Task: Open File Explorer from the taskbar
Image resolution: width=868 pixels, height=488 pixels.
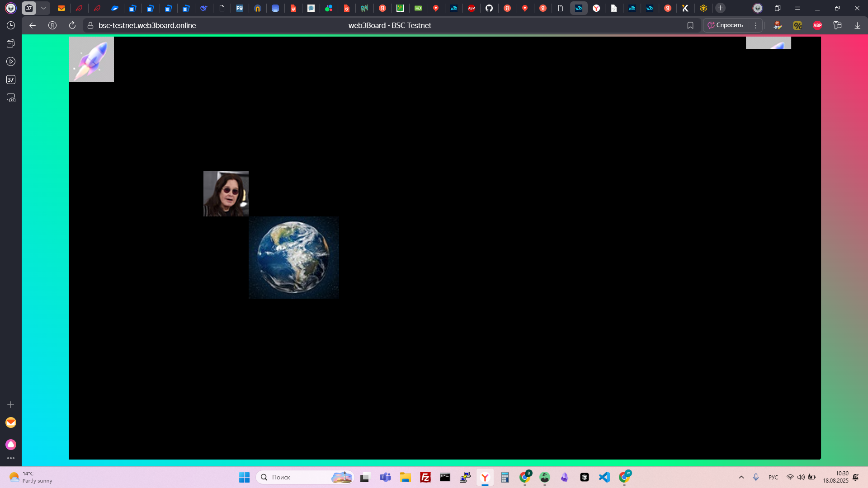Action: 406,477
